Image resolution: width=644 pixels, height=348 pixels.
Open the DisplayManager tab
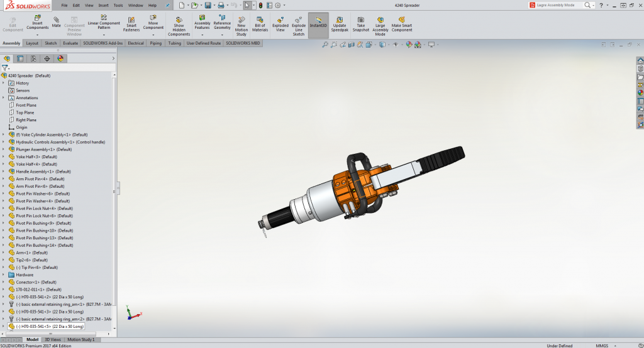click(60, 58)
